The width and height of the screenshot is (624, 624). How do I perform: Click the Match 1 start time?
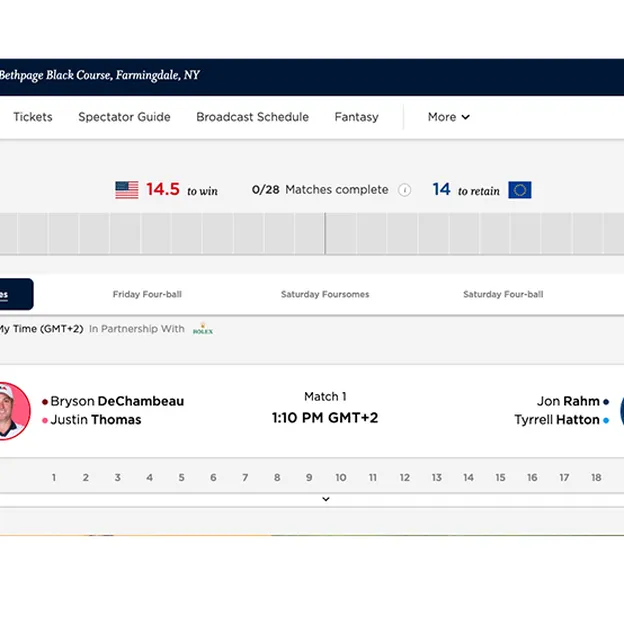point(325,418)
